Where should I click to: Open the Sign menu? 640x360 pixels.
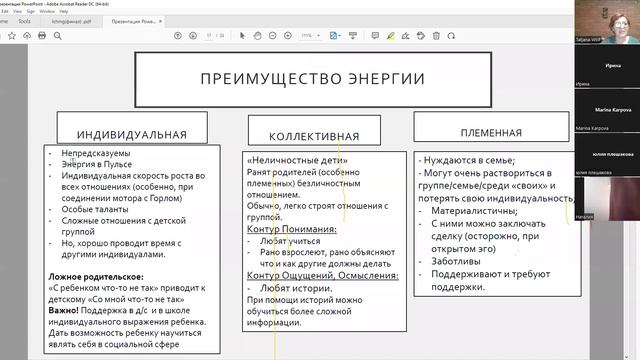tap(31, 11)
